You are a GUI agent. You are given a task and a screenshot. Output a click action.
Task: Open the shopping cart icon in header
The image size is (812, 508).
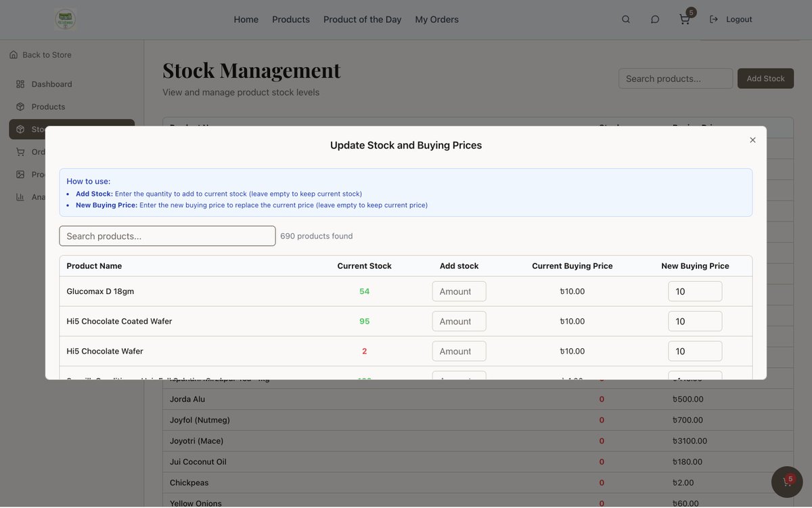(x=685, y=20)
